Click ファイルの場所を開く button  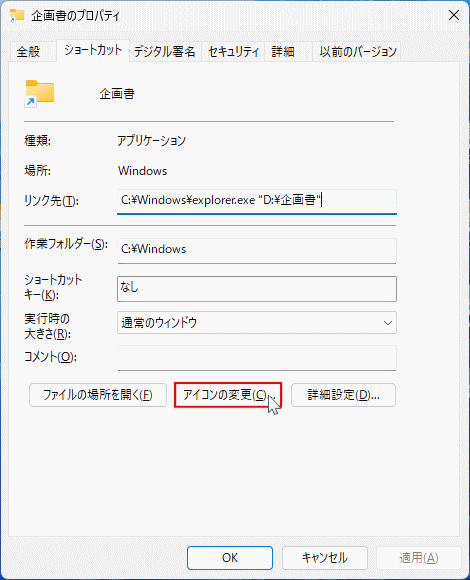pyautogui.click(x=98, y=395)
